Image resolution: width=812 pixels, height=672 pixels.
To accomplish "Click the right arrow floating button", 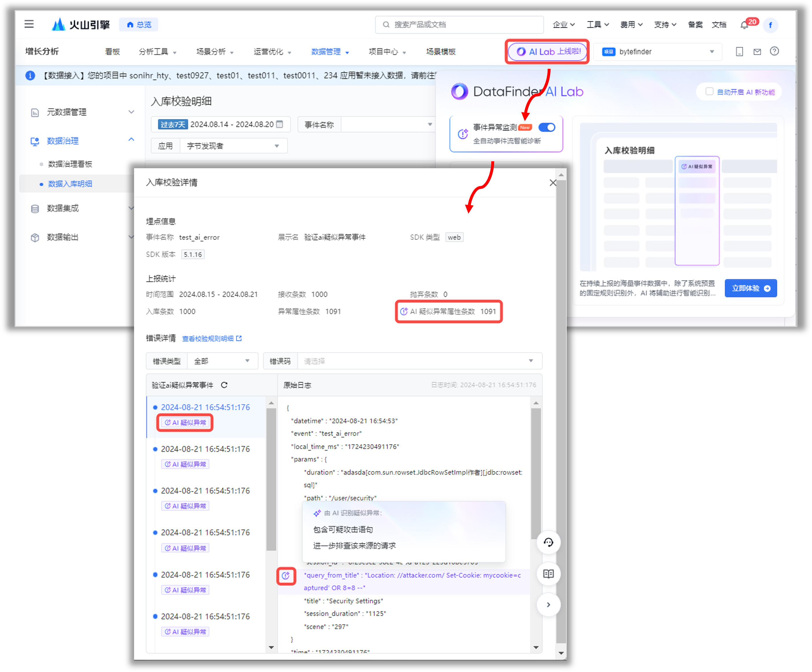I will (548, 605).
